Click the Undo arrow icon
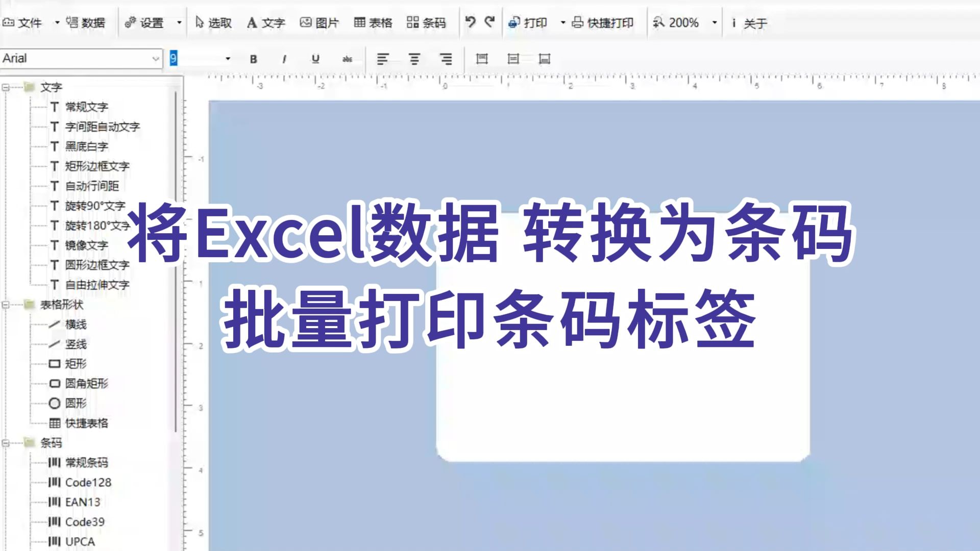980x551 pixels. [470, 22]
